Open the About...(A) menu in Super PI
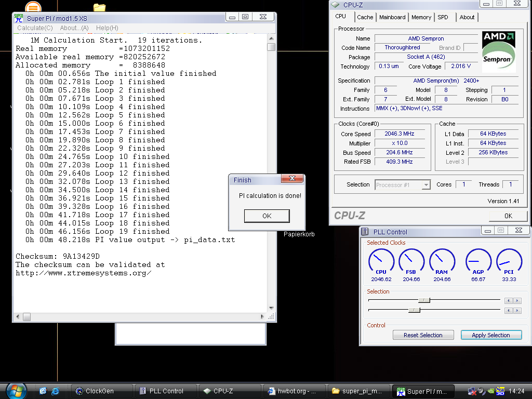532x399 pixels. click(x=74, y=28)
